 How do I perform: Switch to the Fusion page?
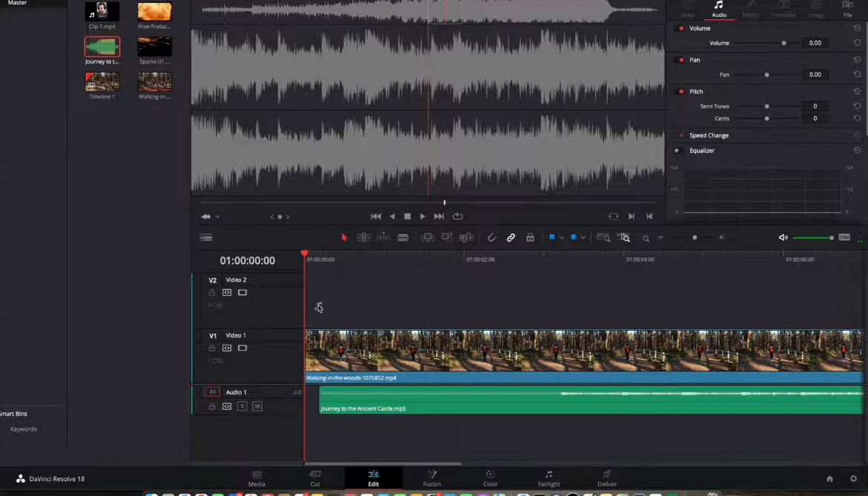click(x=432, y=479)
